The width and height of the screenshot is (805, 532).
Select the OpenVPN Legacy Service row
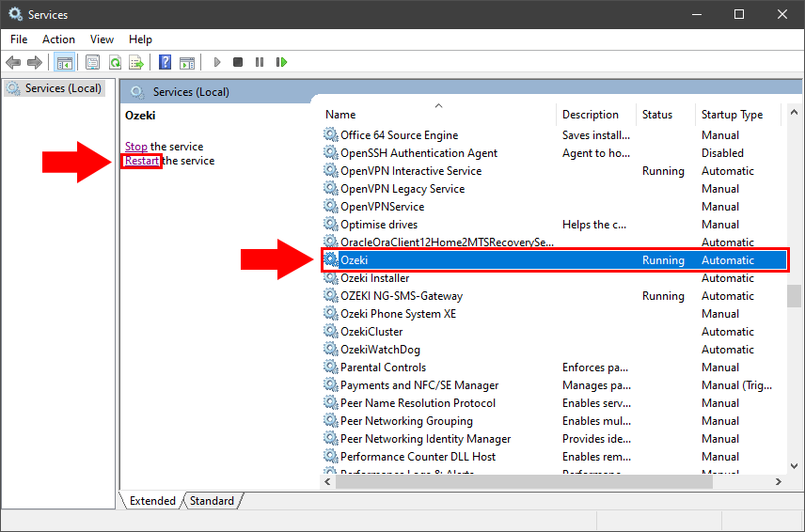(555, 189)
